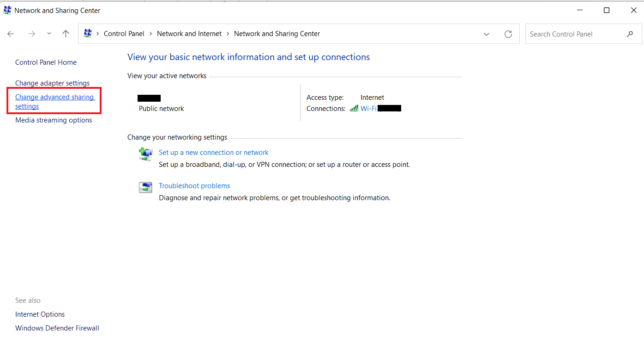Screen dimensions: 644x337
Task: Expand chevron after Control Panel breadcrumb
Action: click(150, 34)
